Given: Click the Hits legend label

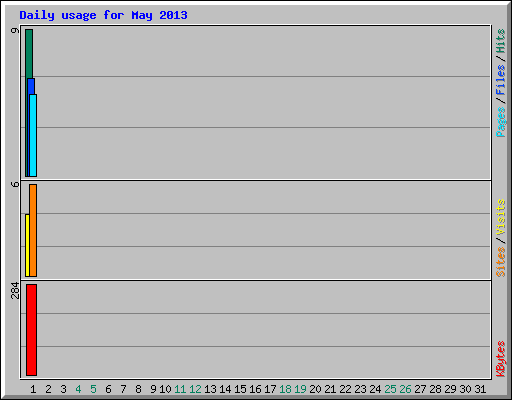Looking at the screenshot, I should pos(500,41).
